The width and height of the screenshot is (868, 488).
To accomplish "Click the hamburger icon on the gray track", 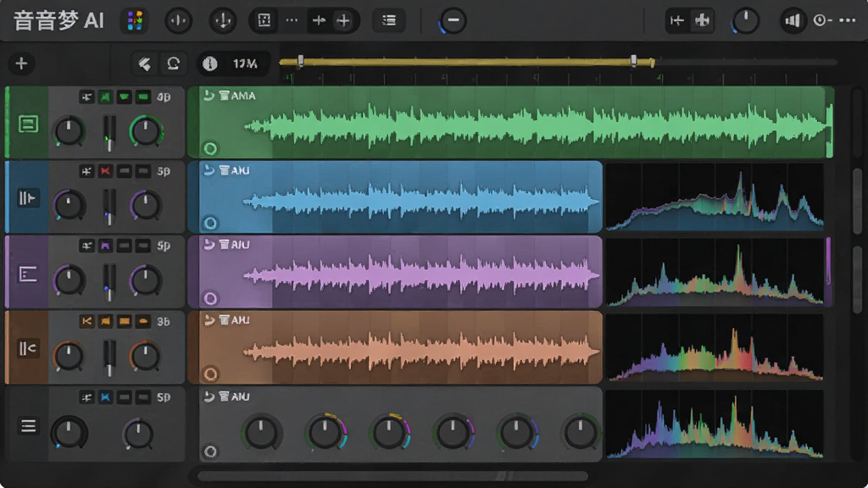I will tap(28, 425).
